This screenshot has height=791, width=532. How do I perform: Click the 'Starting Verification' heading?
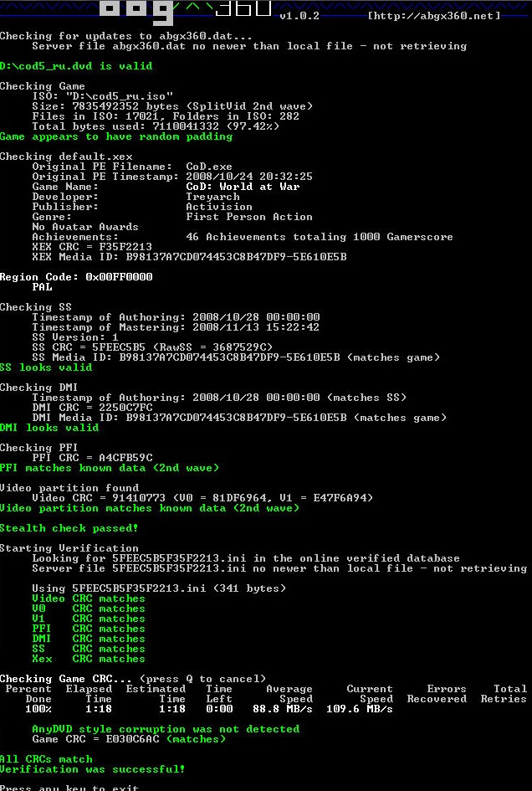click(69, 548)
